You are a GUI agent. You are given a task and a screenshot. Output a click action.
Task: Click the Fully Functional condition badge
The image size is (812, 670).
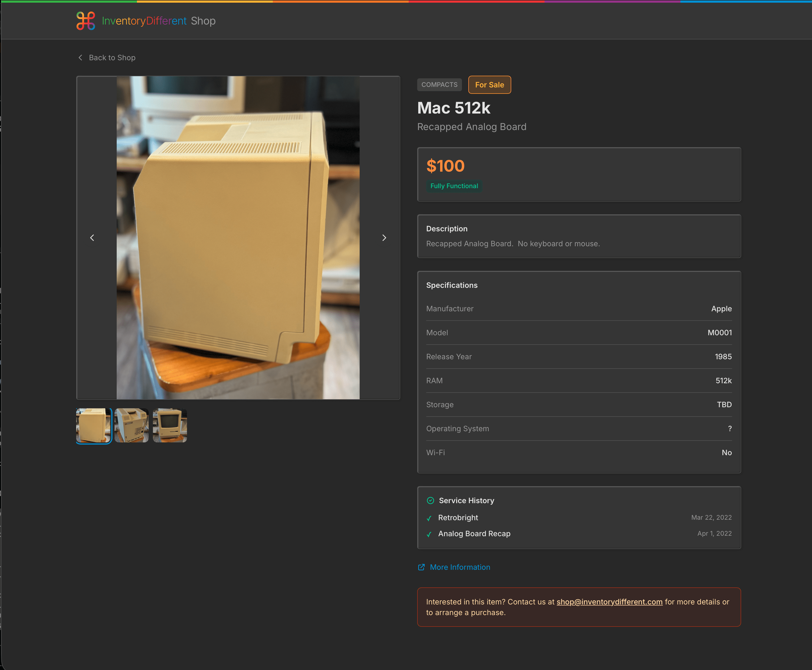(x=454, y=186)
